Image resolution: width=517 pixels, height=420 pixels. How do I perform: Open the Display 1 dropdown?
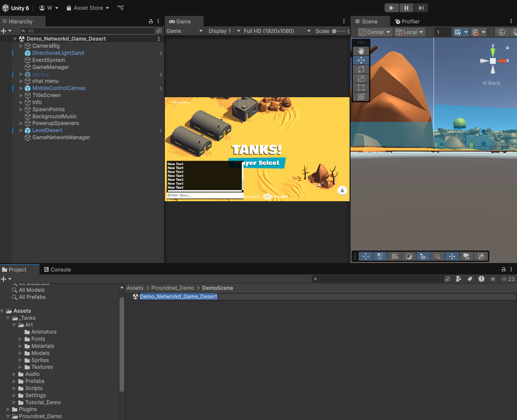click(224, 31)
